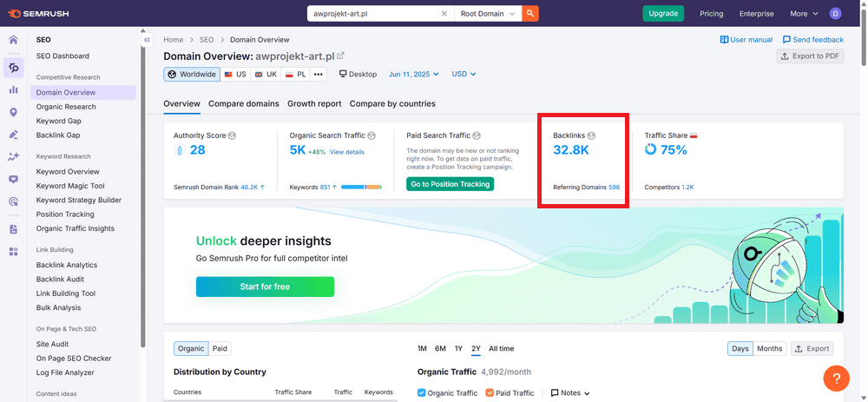Viewport: 868px width, 402px height.
Task: Click the Semrush logo
Action: click(x=38, y=13)
